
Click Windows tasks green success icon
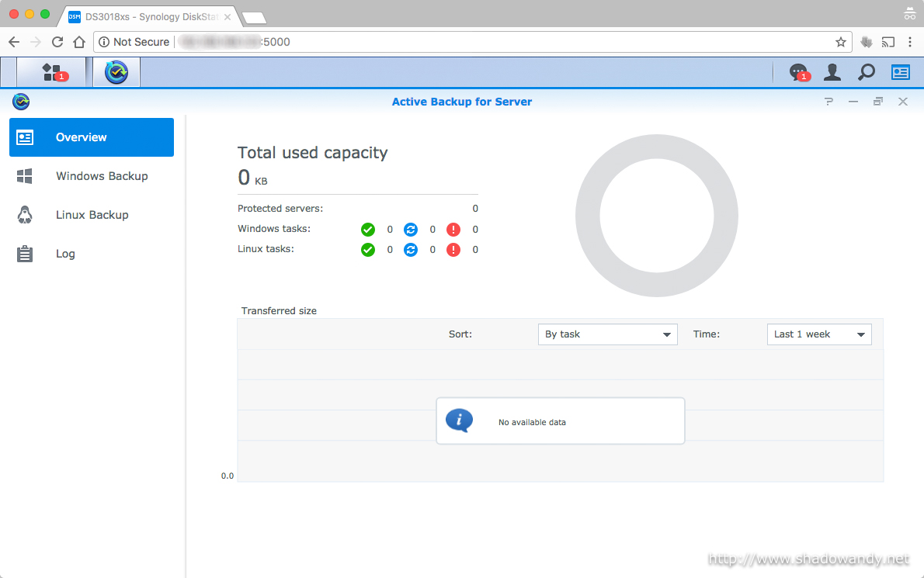[x=368, y=230]
